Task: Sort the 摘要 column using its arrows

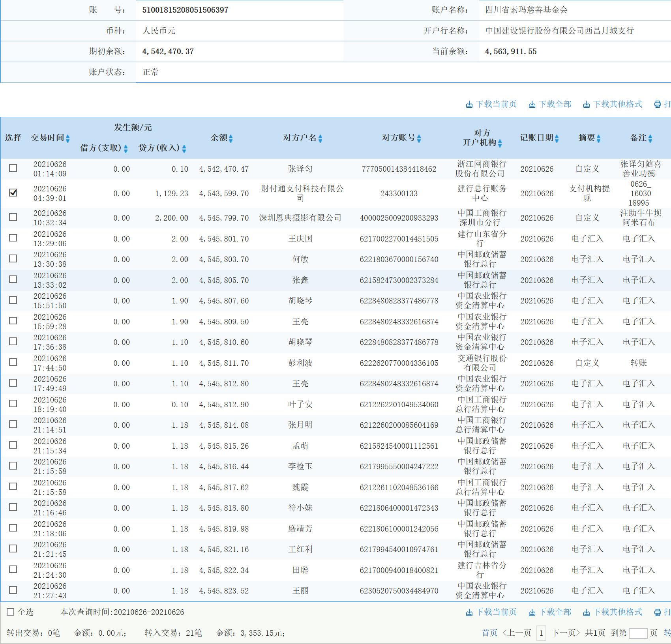Action: (600, 139)
